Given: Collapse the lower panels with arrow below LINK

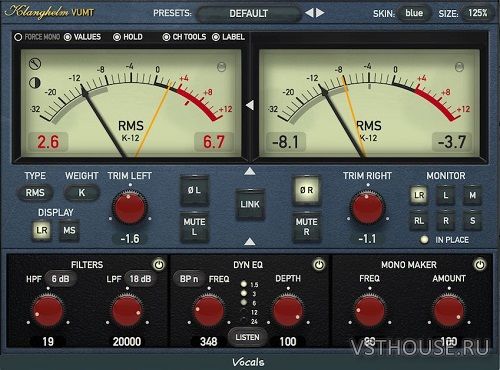Looking at the screenshot, I should pos(250,241).
